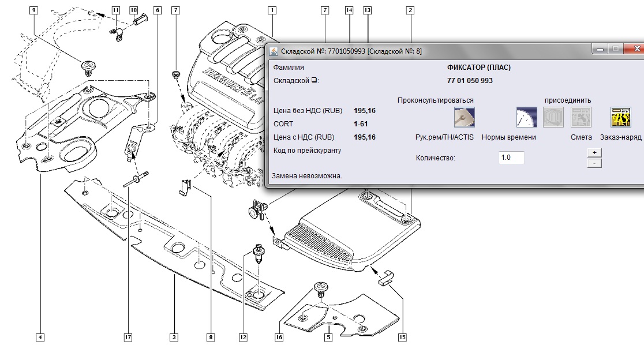This screenshot has height=345, width=644.
Task: Decrease quantity with the minus button
Action: tap(594, 163)
